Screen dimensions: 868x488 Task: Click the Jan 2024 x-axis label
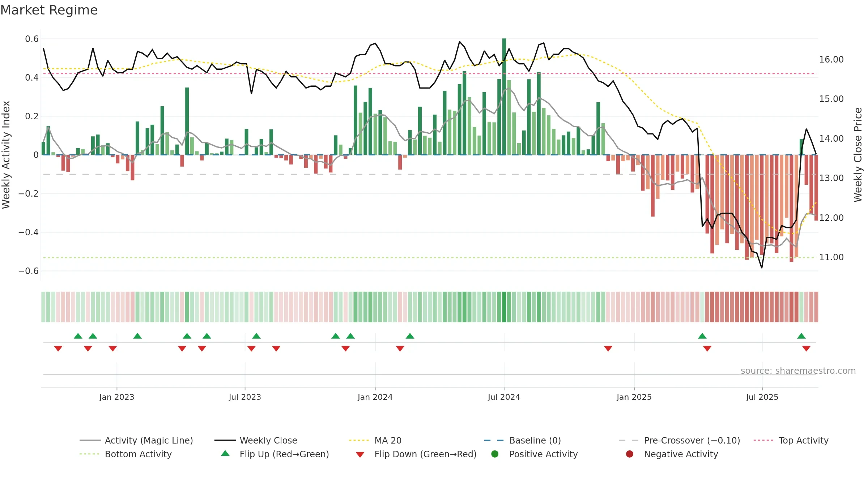tap(375, 397)
